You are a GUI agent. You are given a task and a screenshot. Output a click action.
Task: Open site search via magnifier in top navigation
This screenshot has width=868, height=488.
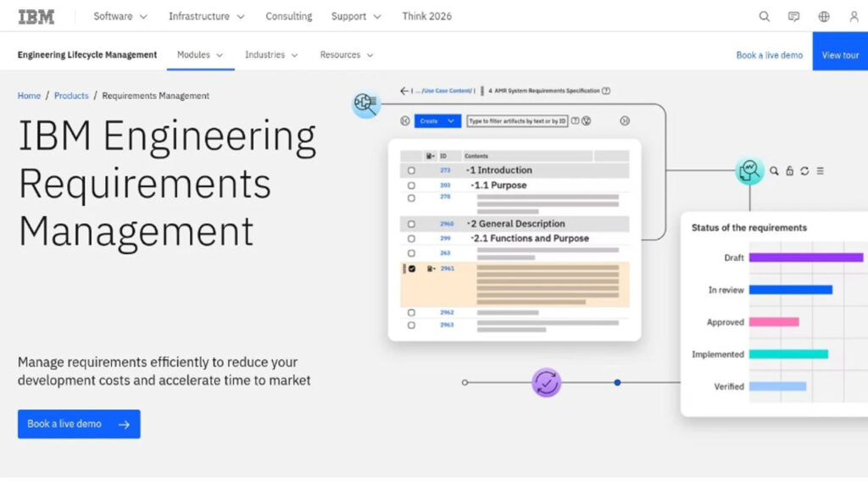pos(764,17)
